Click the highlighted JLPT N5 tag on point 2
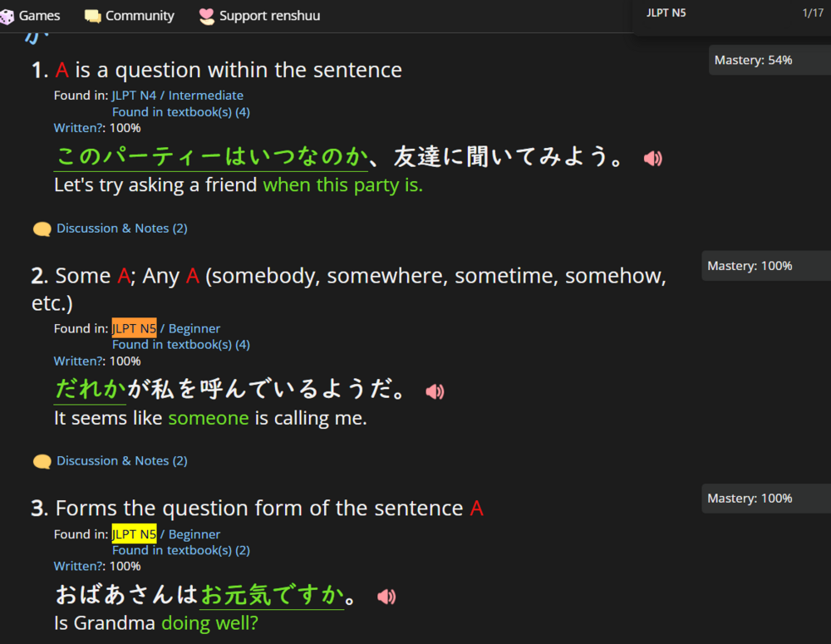The height and width of the screenshot is (644, 831). [134, 327]
